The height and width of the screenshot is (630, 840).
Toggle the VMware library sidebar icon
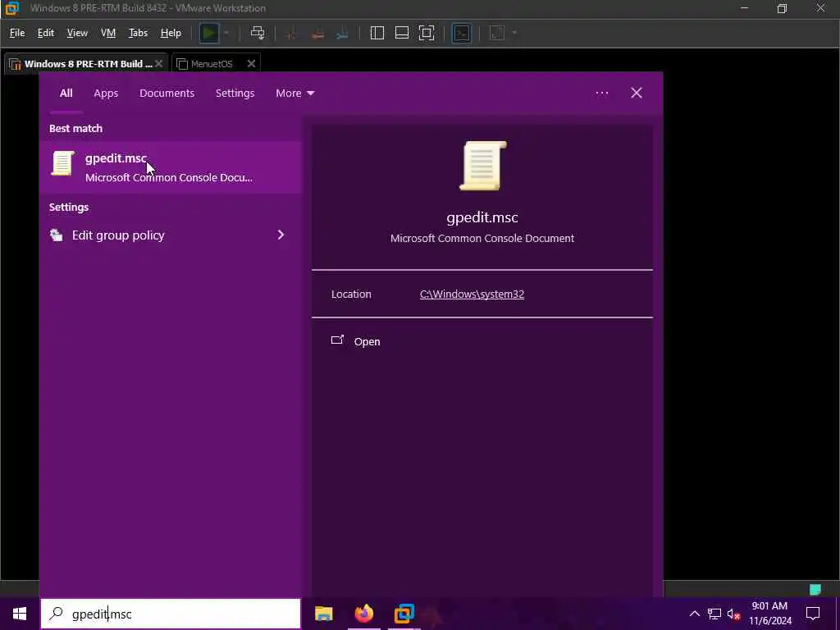tap(377, 33)
